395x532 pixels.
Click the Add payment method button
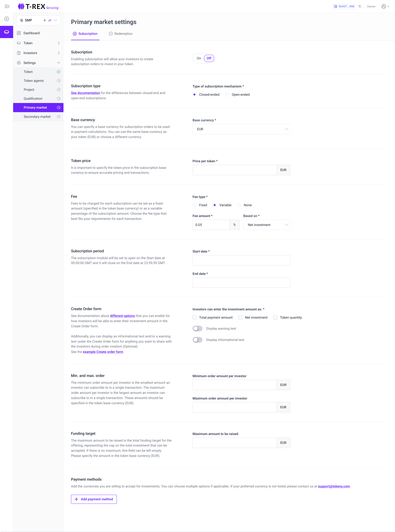pos(94,499)
